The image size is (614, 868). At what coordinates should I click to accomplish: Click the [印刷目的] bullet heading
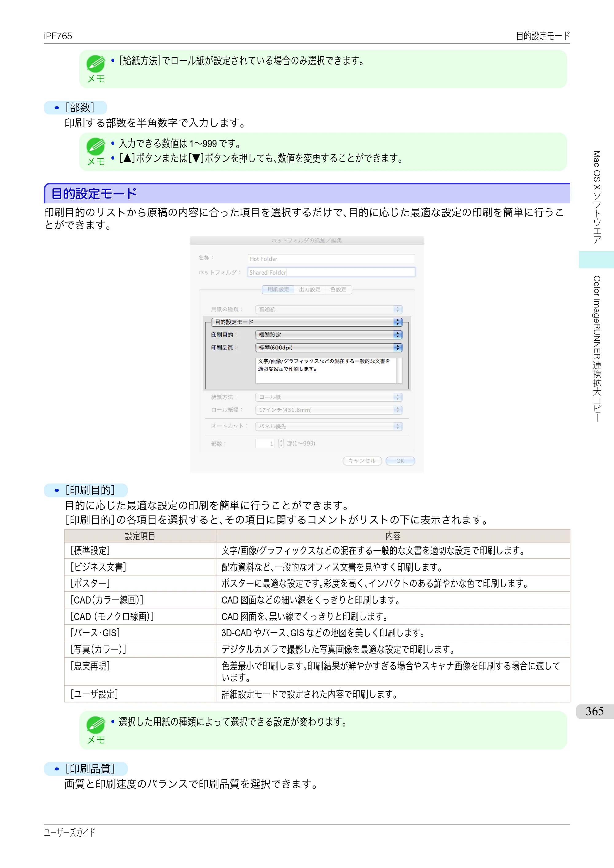point(90,490)
